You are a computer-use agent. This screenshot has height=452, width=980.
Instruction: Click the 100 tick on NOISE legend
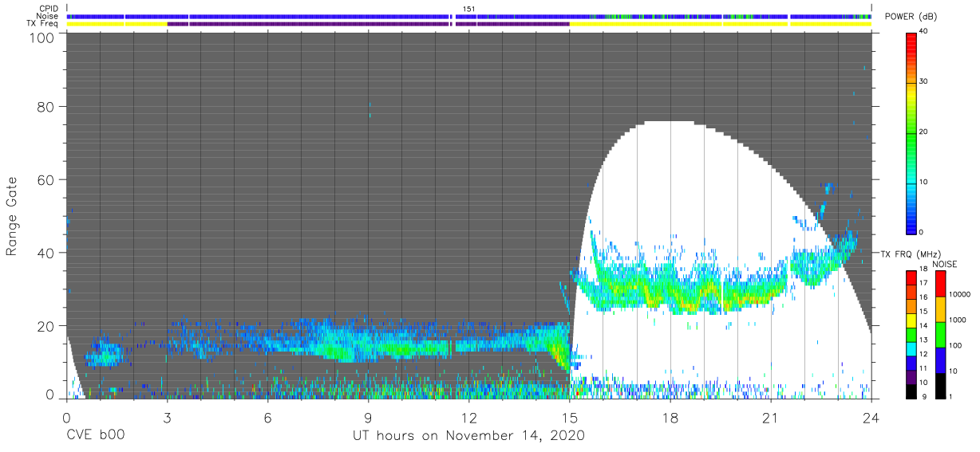click(x=955, y=345)
